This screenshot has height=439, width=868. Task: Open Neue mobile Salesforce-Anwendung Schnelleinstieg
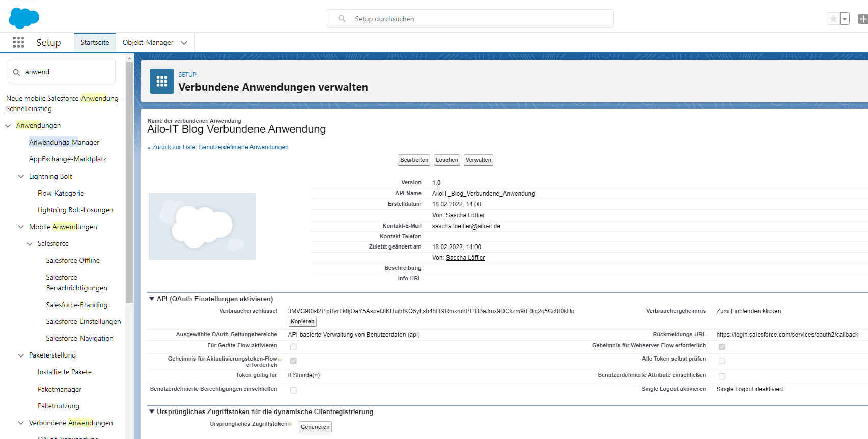[65, 103]
